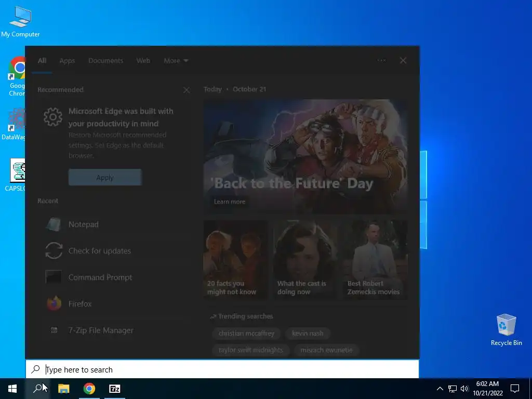Apply recommended Edge settings

pos(105,177)
